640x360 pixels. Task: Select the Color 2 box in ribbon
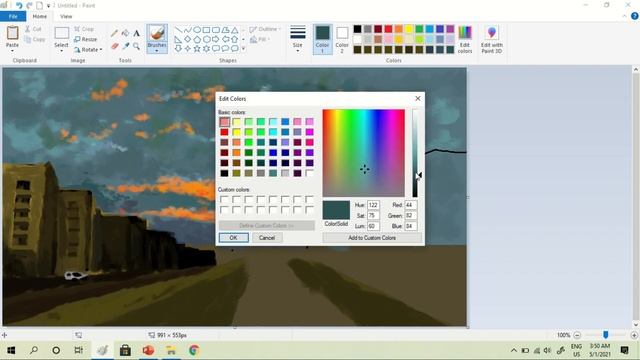point(342,39)
